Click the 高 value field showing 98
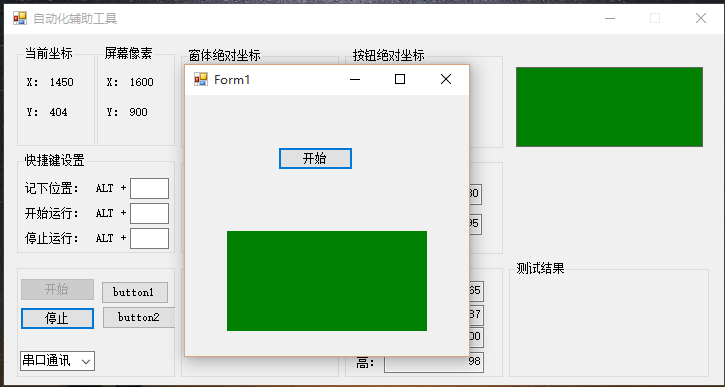This screenshot has width=725, height=387. pos(434,362)
